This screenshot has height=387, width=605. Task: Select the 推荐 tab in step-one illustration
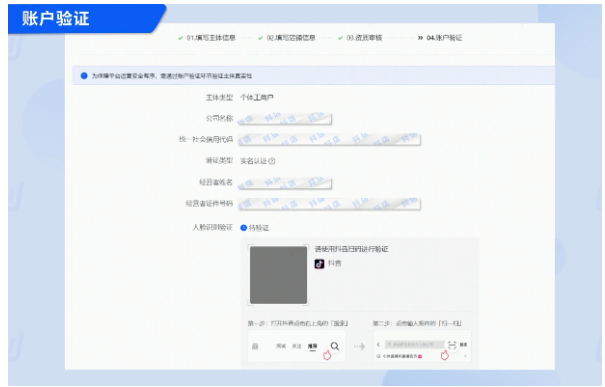(x=313, y=346)
